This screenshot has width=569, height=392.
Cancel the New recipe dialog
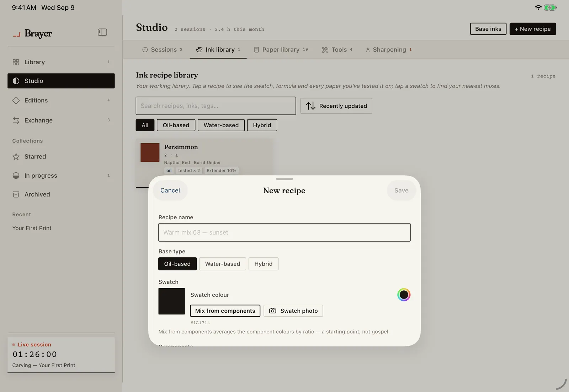click(170, 190)
